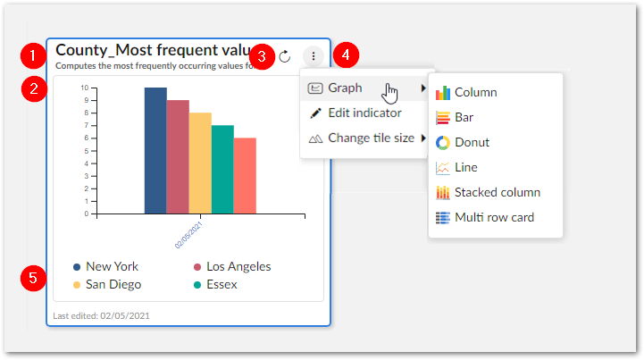Choose the Bar chart icon

coord(442,117)
